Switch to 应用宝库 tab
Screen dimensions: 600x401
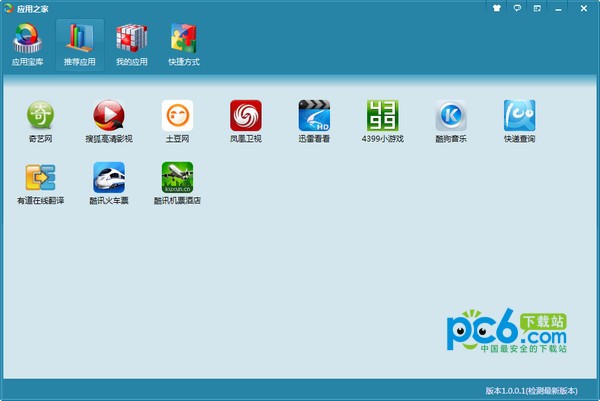click(27, 45)
